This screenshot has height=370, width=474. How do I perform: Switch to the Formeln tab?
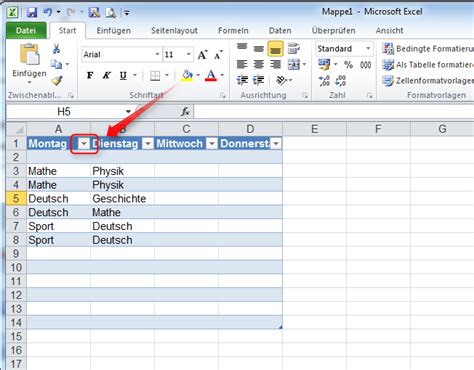pos(233,31)
